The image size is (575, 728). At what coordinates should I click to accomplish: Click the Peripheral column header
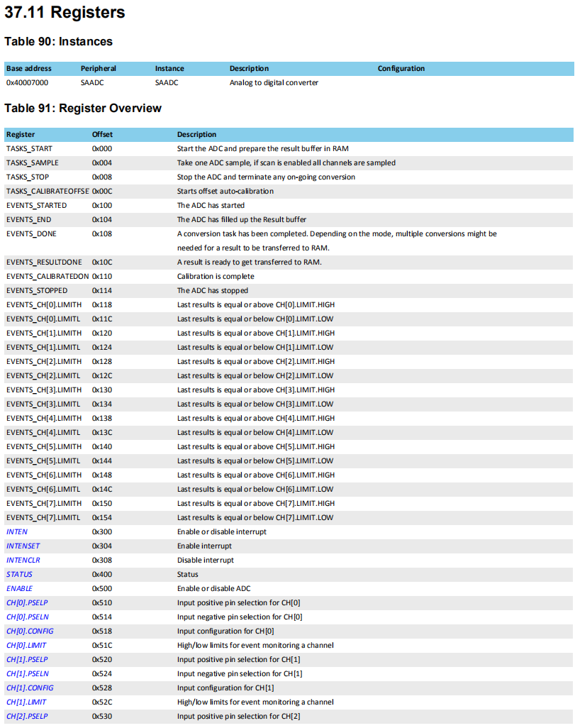[99, 68]
